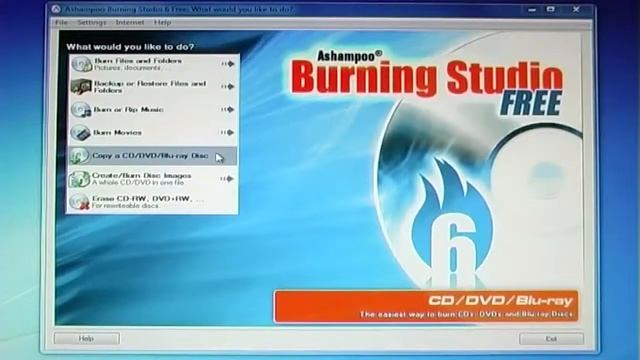Expand the Burn Movies submenu arrow
Screen dimensions: 640x360
coord(228,133)
